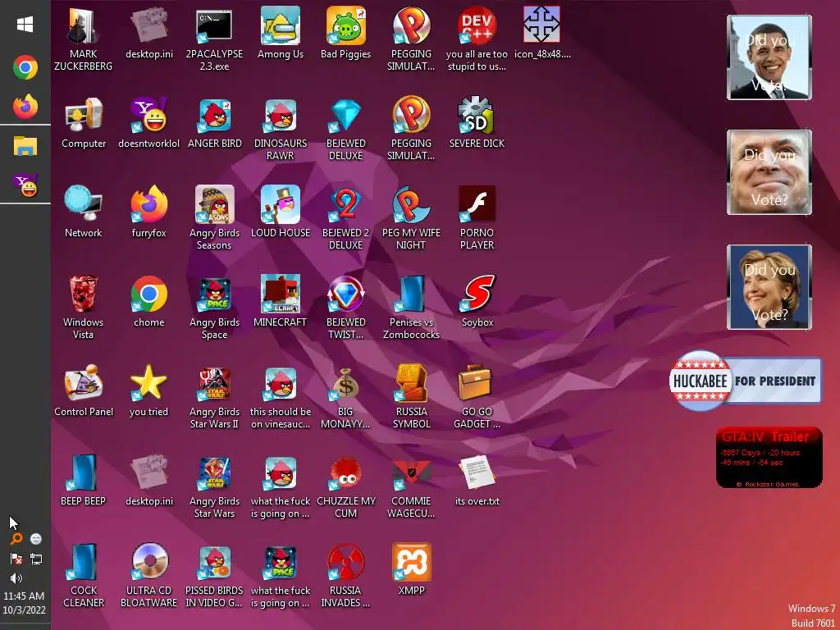Image resolution: width=840 pixels, height=630 pixels.
Task: Select the LOUD HOUSE icon
Action: [281, 212]
